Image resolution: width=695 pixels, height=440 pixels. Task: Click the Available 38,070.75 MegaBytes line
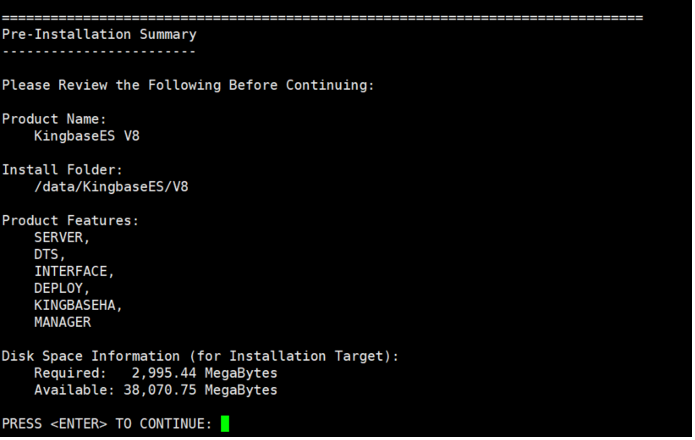[x=155, y=390]
